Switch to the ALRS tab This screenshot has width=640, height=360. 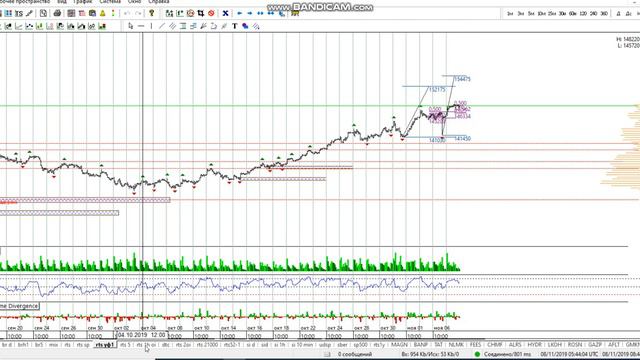(x=515, y=345)
